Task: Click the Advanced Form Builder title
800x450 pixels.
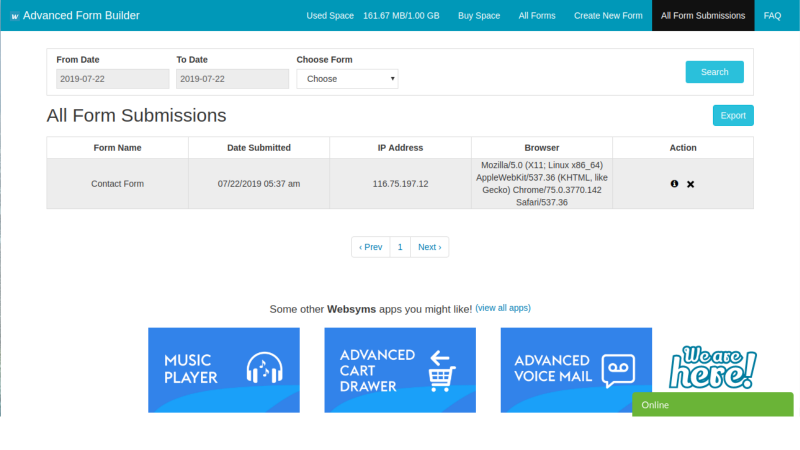Action: (x=81, y=16)
